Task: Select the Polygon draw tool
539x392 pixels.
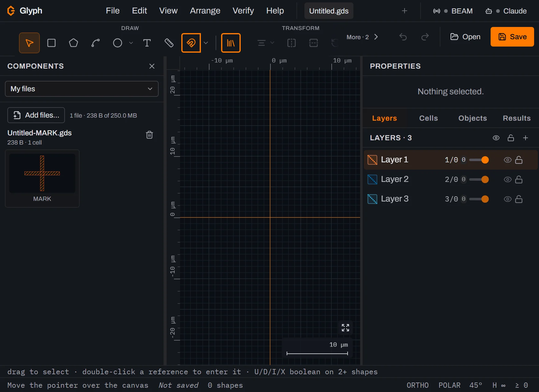Action: tap(73, 43)
